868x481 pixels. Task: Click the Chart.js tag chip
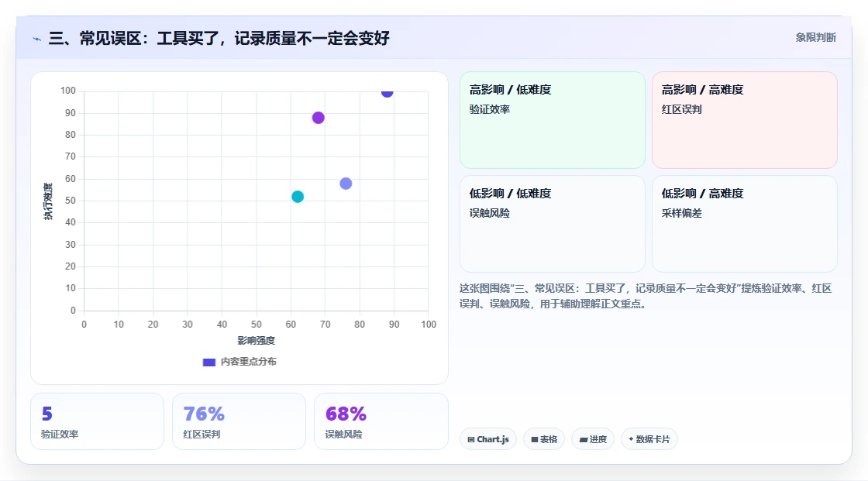click(488, 439)
